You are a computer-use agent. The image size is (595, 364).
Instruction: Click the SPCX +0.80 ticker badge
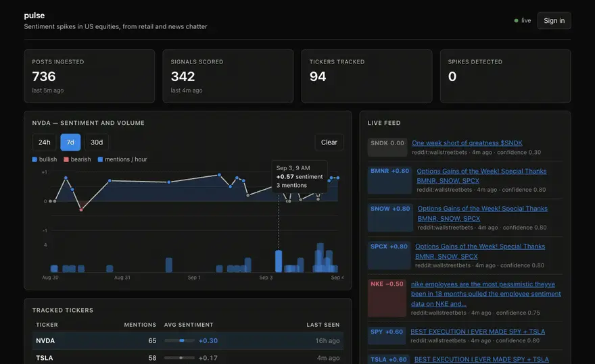389,255
